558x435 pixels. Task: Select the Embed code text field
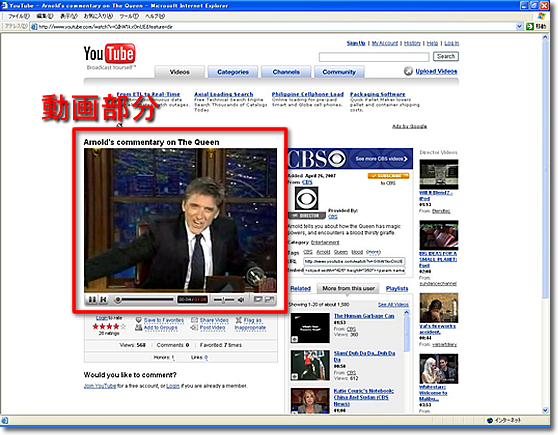[354, 270]
